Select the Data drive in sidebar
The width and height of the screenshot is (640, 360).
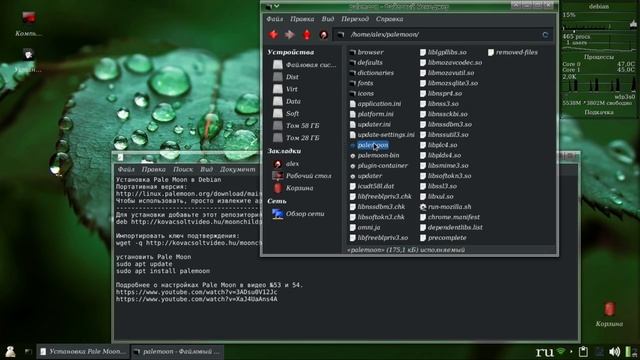tap(287, 101)
